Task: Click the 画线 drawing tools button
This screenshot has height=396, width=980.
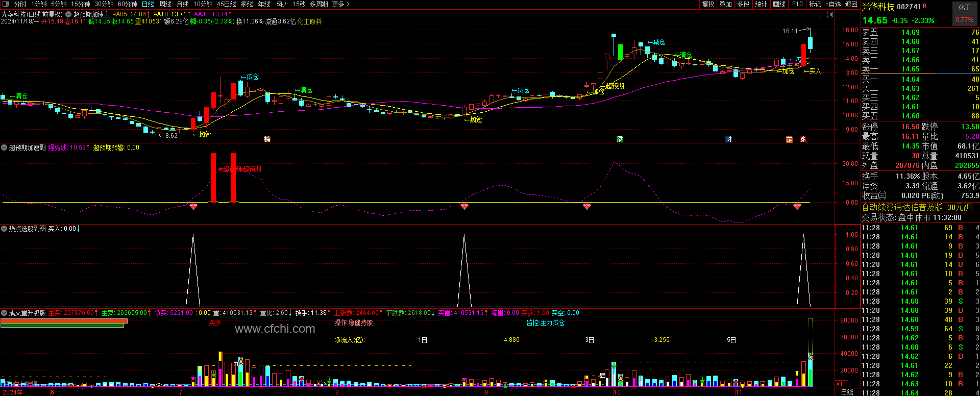Action: click(x=779, y=4)
